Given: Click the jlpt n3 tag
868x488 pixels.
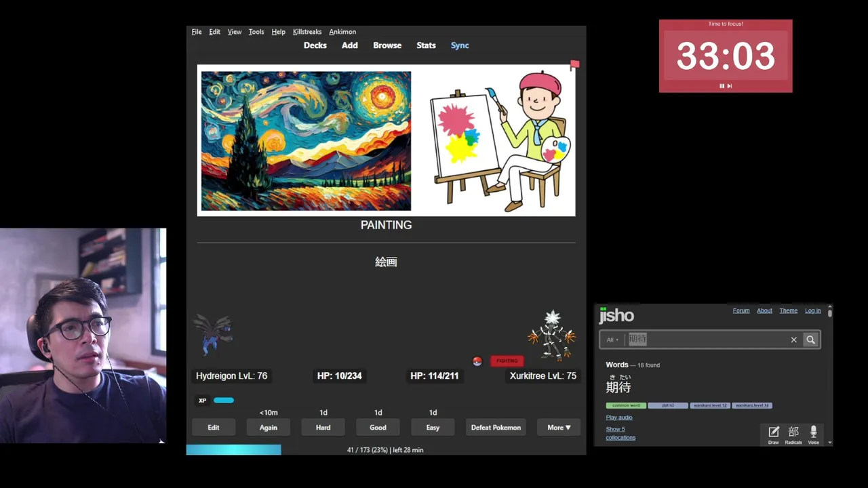Looking at the screenshot, I should tap(668, 405).
